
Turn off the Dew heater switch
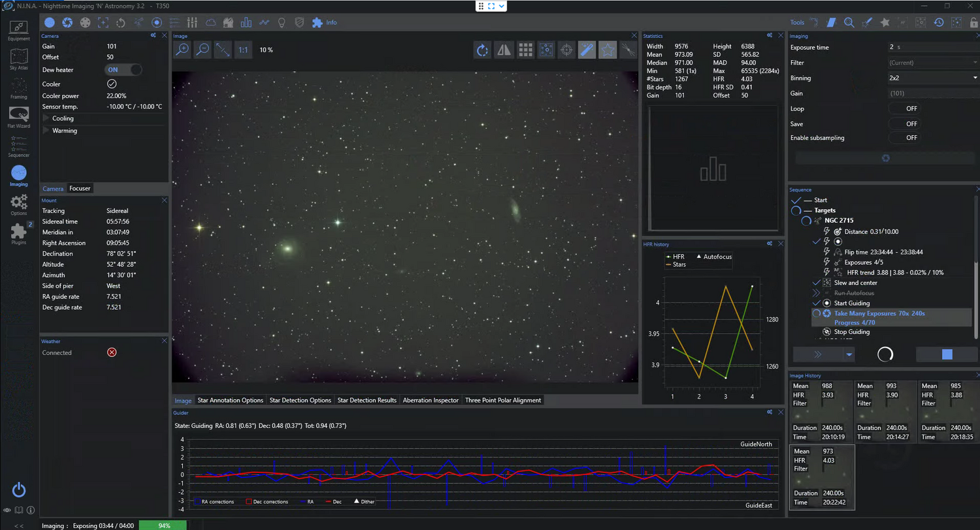[124, 70]
